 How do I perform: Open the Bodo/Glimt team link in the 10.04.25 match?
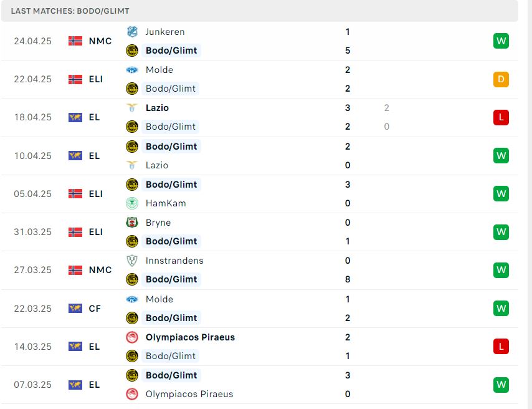tap(171, 147)
